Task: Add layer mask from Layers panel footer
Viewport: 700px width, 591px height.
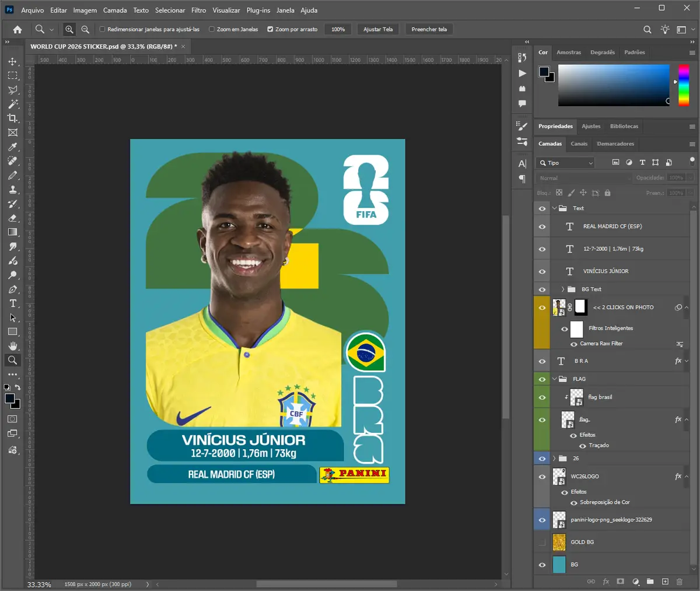Action: 620,582
